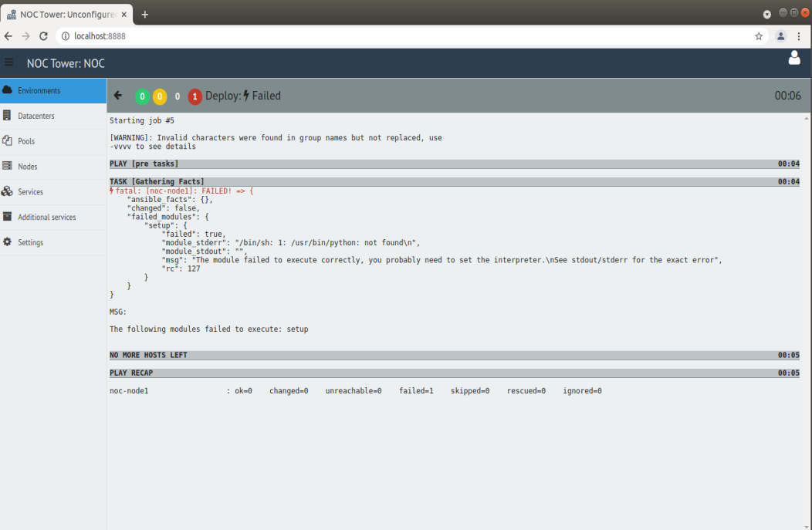Click the browser forward button
This screenshot has width=812, height=530.
click(x=26, y=35)
